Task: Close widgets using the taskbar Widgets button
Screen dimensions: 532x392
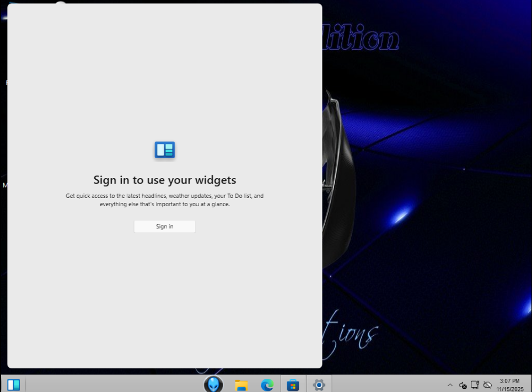Action: pos(13,384)
